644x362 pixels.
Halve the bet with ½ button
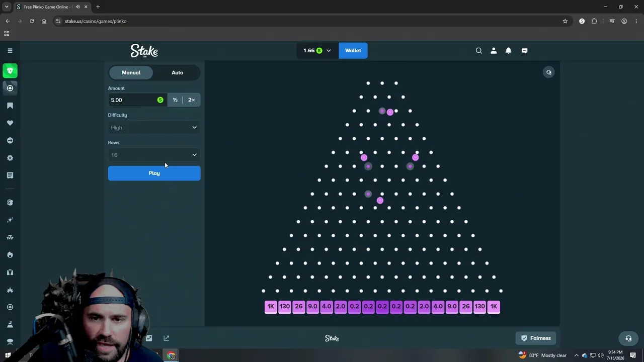[x=175, y=100]
